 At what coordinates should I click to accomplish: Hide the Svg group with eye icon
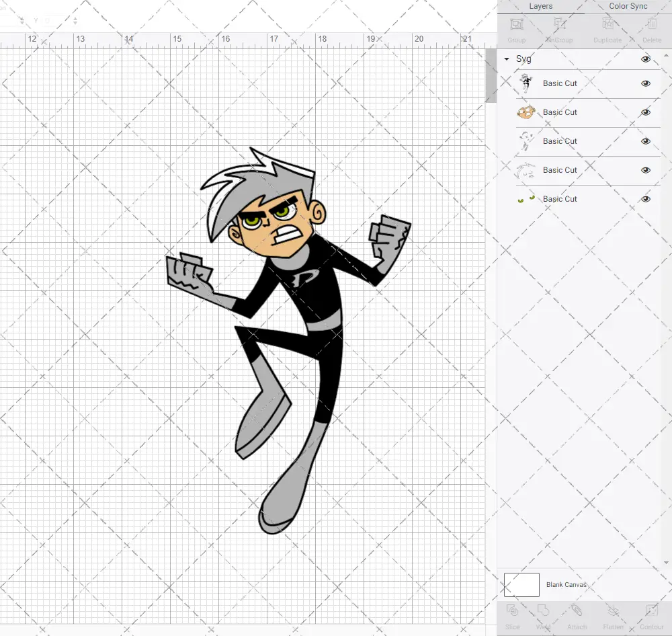pos(645,59)
